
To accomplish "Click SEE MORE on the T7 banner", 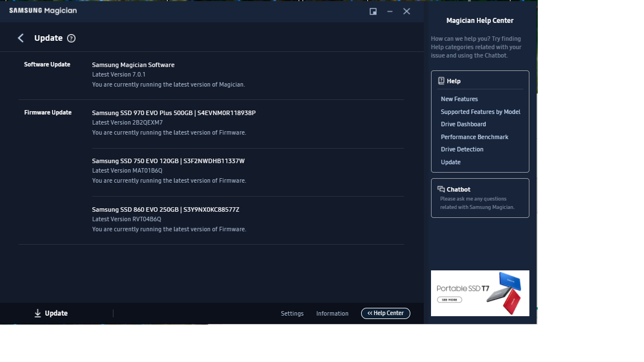I will [449, 299].
